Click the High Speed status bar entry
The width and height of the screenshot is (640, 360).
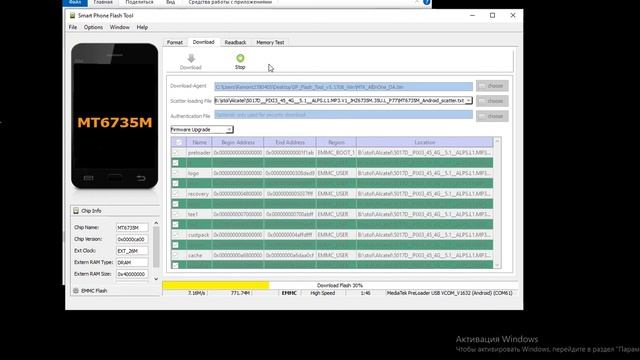(x=322, y=293)
